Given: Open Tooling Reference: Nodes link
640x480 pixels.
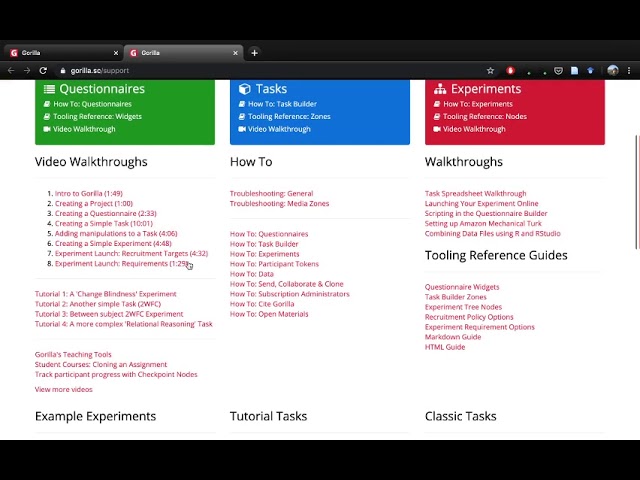Looking at the screenshot, I should point(485,117).
